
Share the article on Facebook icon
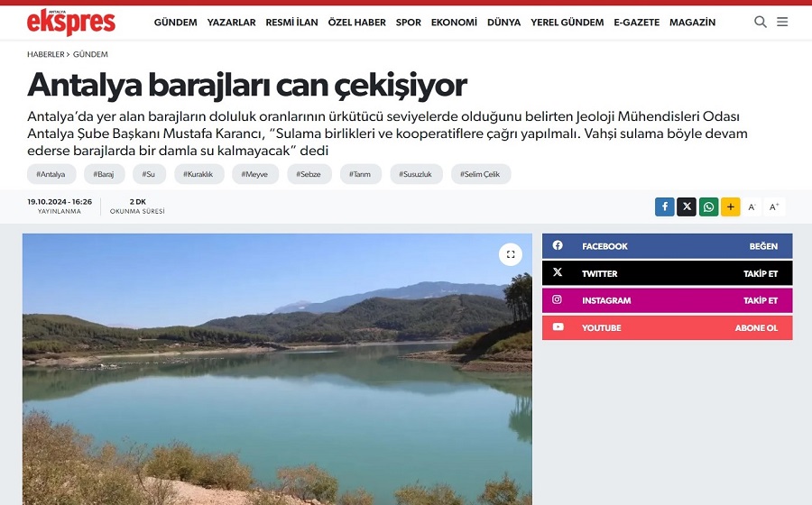tap(664, 207)
